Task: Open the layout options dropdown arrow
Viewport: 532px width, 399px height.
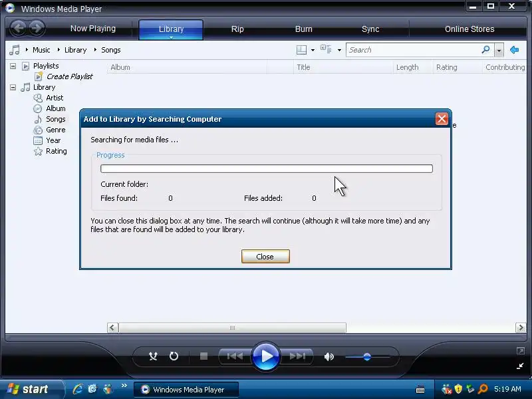Action: pos(313,51)
